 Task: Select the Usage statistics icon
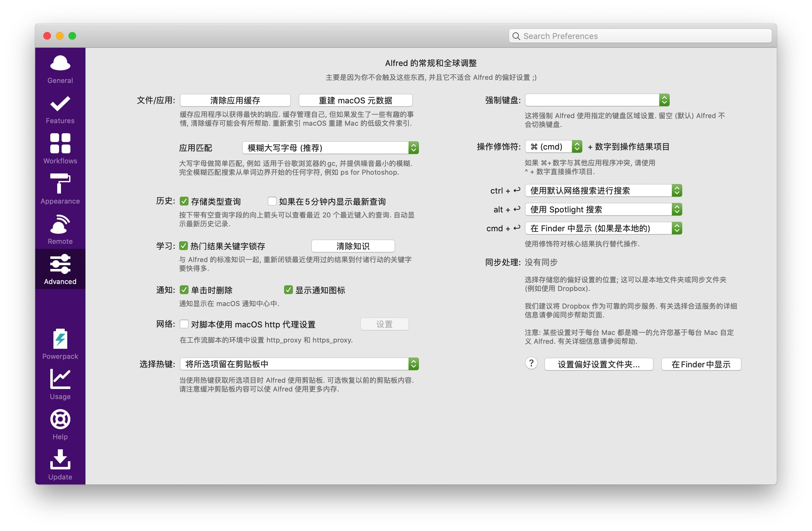pos(60,384)
